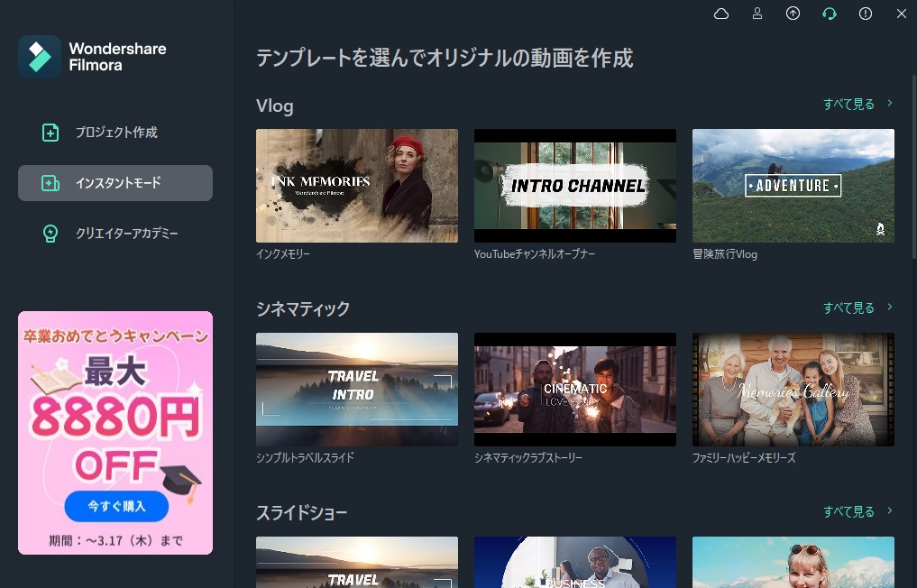Viewport: 917px width, 588px height.
Task: Close the Filmora startup window
Action: point(901,14)
